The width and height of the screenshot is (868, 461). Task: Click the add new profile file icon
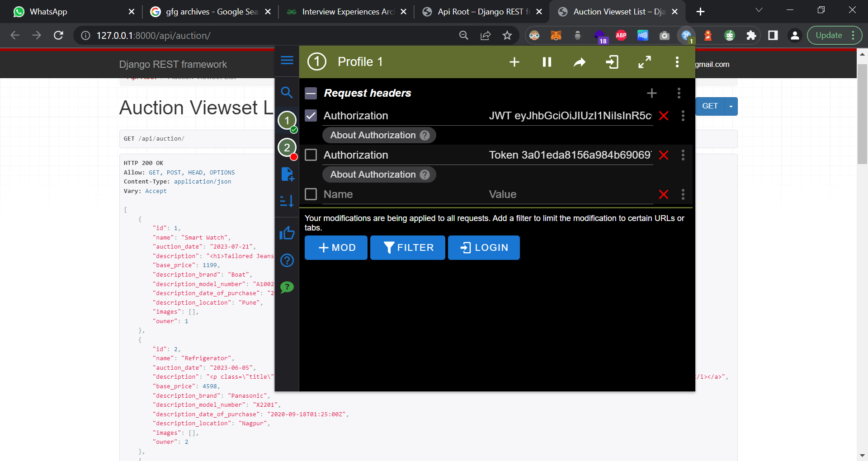pyautogui.click(x=287, y=174)
